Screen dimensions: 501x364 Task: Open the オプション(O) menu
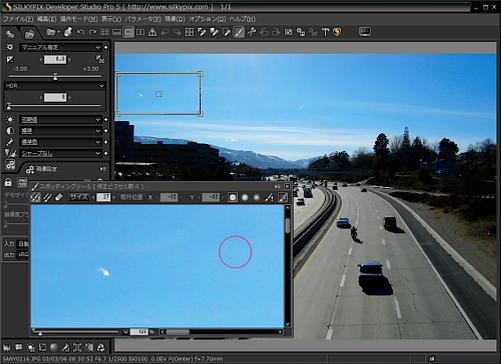207,19
